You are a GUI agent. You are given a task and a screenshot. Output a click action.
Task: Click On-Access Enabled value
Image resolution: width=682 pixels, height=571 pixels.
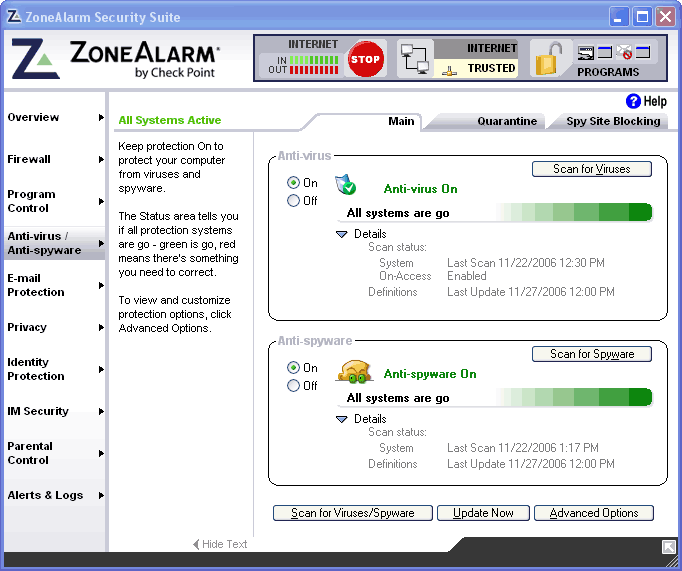pyautogui.click(x=467, y=276)
